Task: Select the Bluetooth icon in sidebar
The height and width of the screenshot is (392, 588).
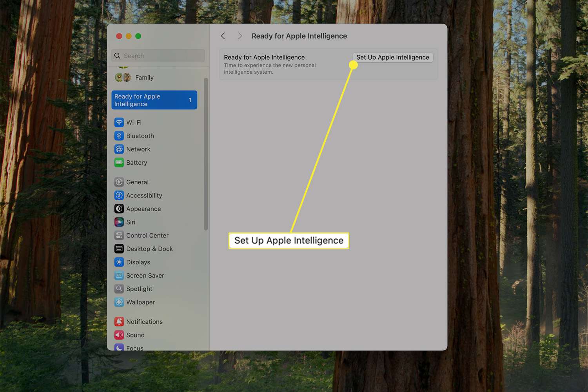Action: 119,136
